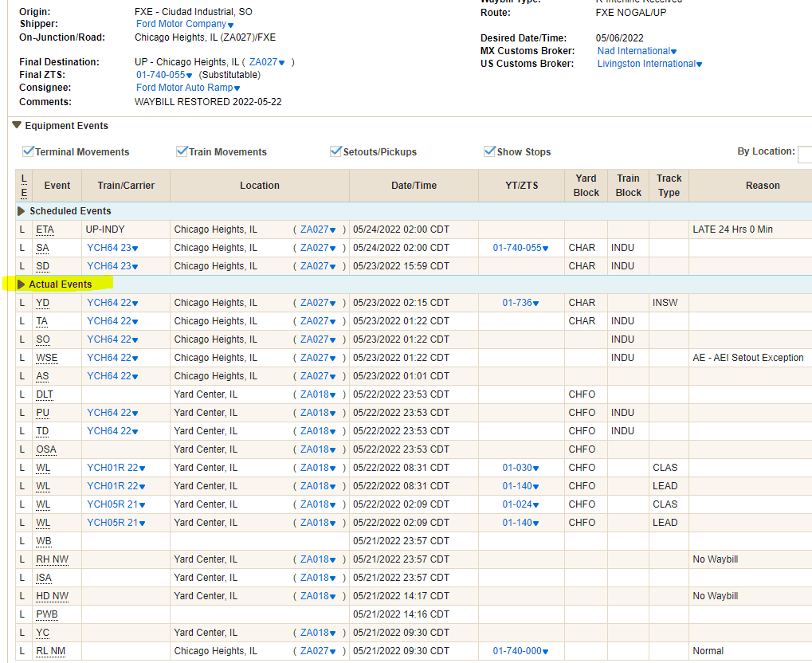812x663 pixels.
Task: Select 'AE - AEI Setout Exception' reason text
Action: (x=747, y=357)
